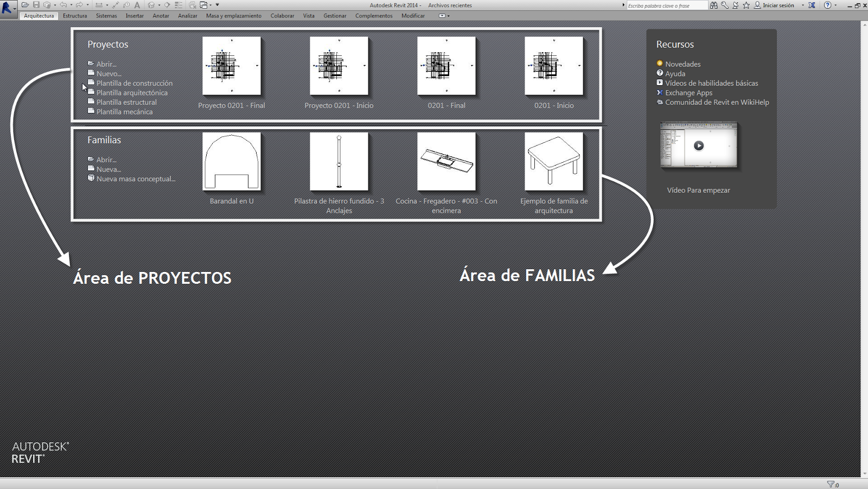The image size is (868, 489).
Task: Click the filter icon in status bar
Action: pyautogui.click(x=831, y=484)
